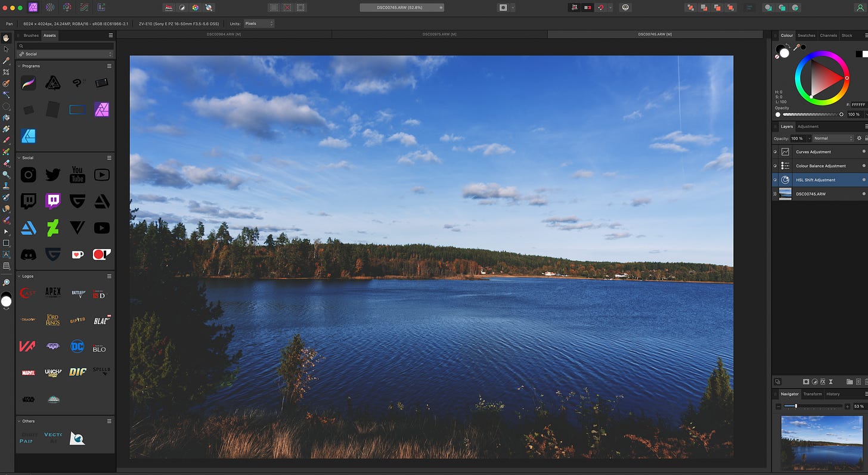Hide the HSL Shift Adjustment layer

tap(864, 179)
